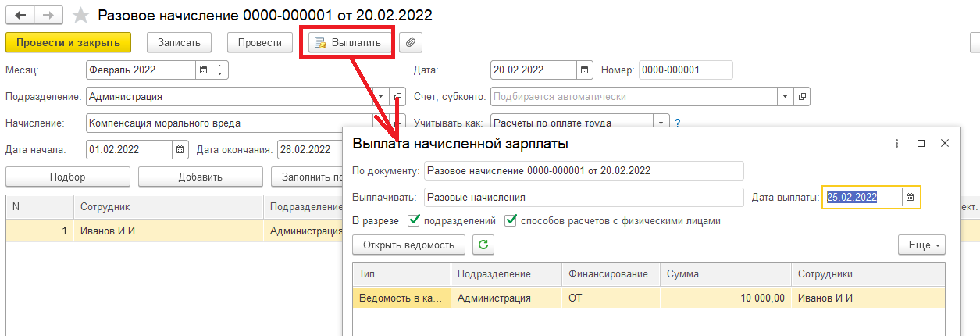Sort dialog table by Сумма column
The height and width of the screenshot is (336, 980).
(x=725, y=274)
